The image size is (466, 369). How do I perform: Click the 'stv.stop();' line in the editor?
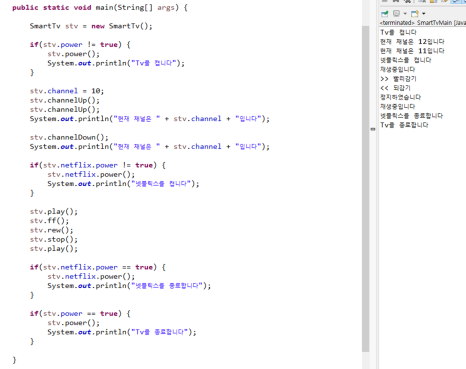click(x=54, y=239)
